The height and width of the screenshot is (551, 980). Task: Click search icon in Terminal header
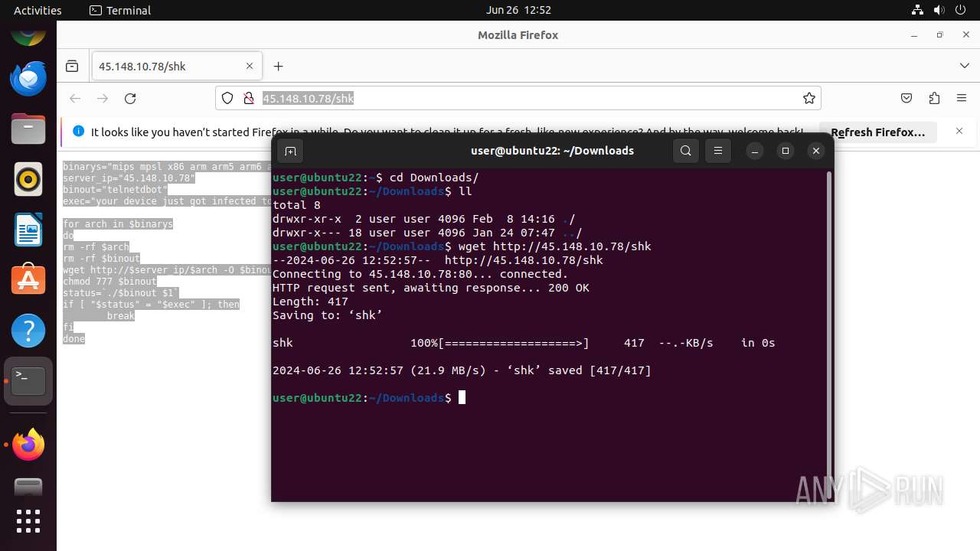pos(686,151)
